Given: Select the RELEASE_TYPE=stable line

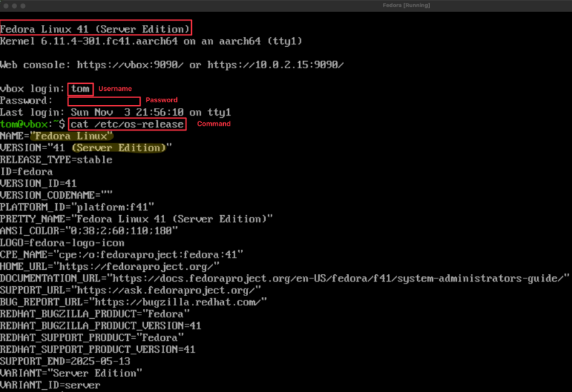Looking at the screenshot, I should click(56, 160).
